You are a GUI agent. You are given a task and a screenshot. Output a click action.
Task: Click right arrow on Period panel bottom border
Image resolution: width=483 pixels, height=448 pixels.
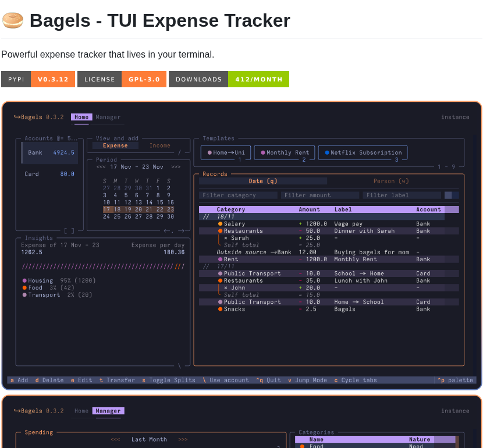coord(181,230)
